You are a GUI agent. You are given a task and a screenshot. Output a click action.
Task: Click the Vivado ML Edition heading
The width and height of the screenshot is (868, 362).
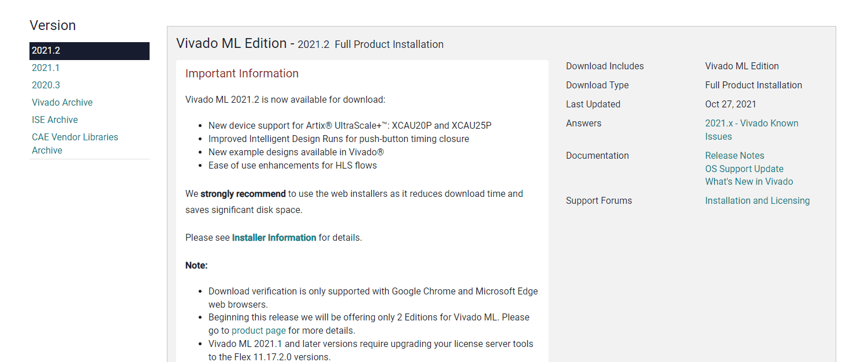pyautogui.click(x=232, y=43)
